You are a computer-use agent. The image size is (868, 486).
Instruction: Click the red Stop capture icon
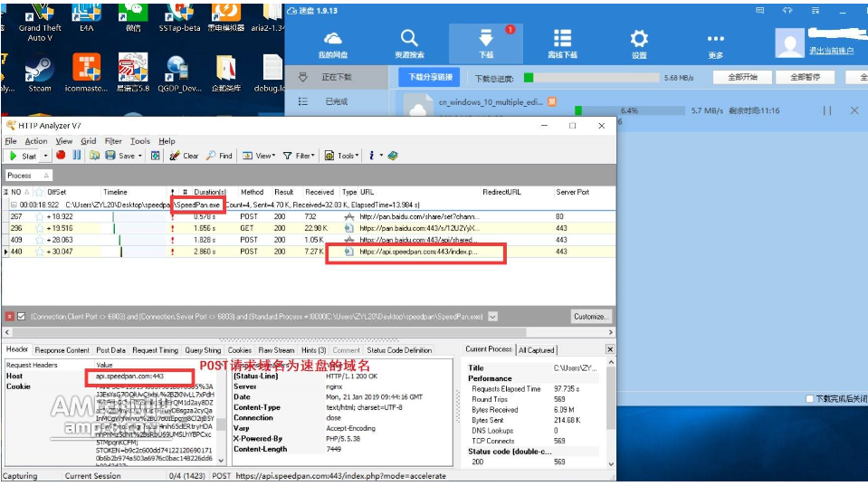pyautogui.click(x=61, y=156)
